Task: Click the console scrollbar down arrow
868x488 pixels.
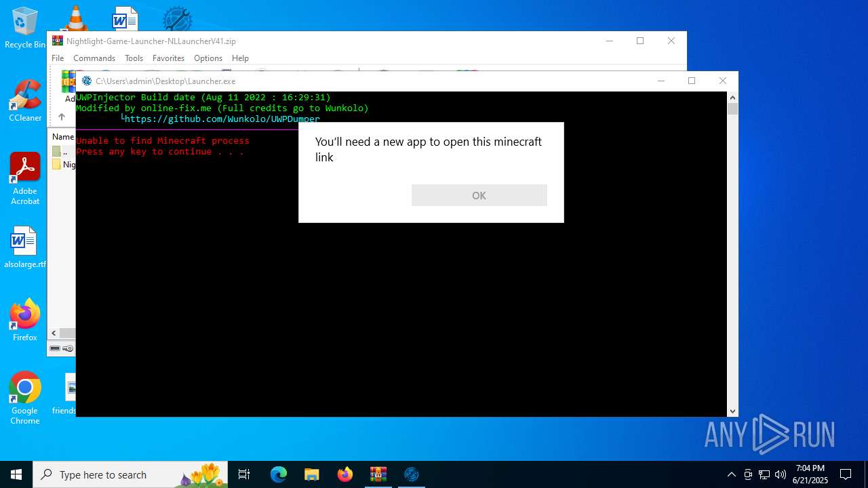Action: pyautogui.click(x=732, y=411)
